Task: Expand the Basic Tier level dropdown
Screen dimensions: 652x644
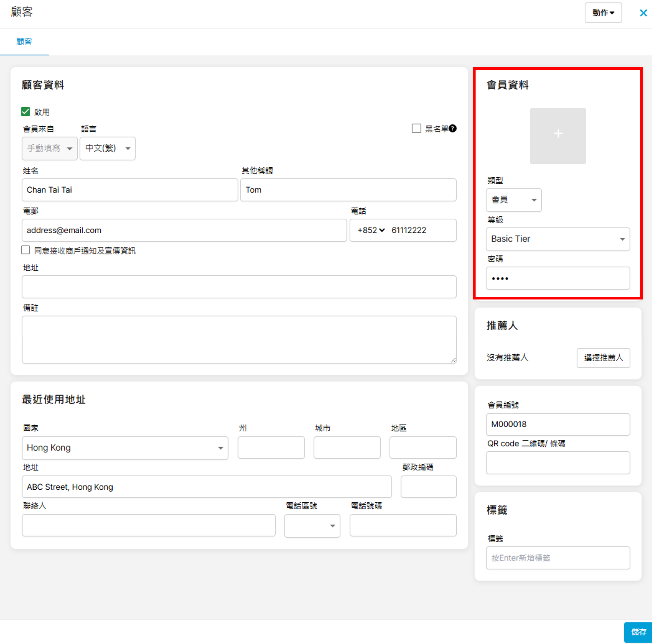Action: [558, 239]
